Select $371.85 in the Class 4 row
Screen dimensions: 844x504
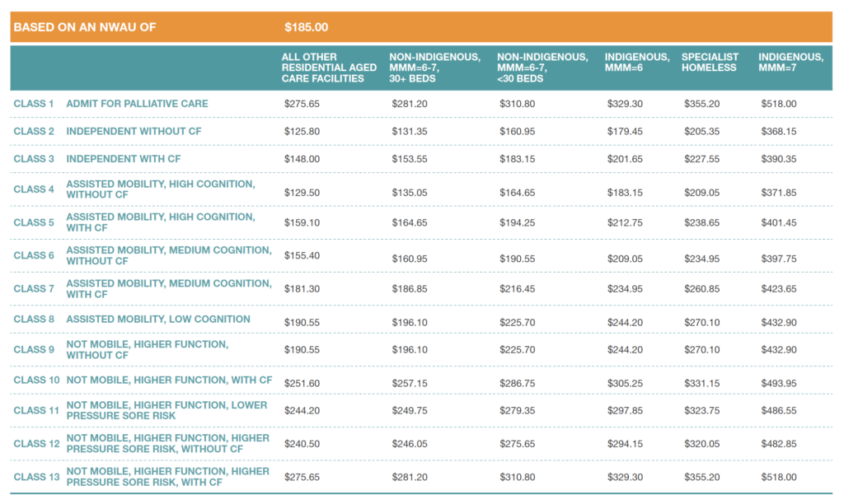(779, 193)
